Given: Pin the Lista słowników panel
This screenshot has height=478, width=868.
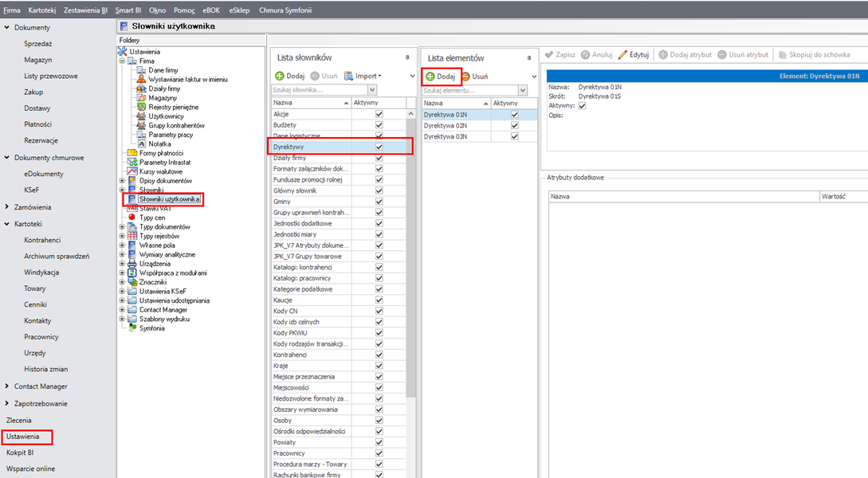Looking at the screenshot, I should (x=407, y=58).
